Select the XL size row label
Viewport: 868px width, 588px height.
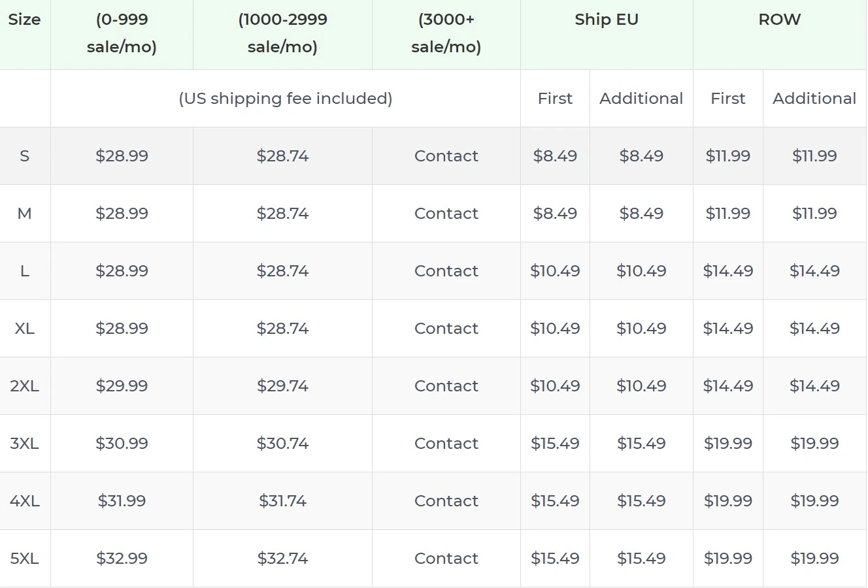click(x=24, y=329)
